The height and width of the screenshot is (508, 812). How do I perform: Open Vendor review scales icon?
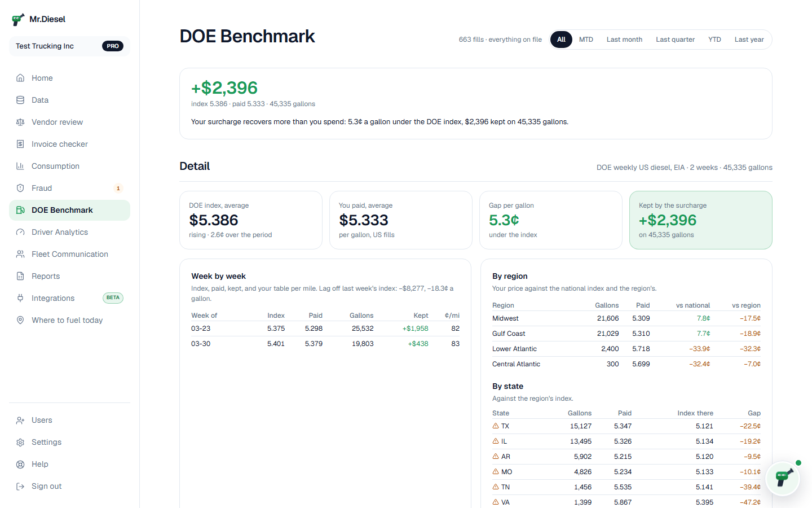(x=20, y=122)
